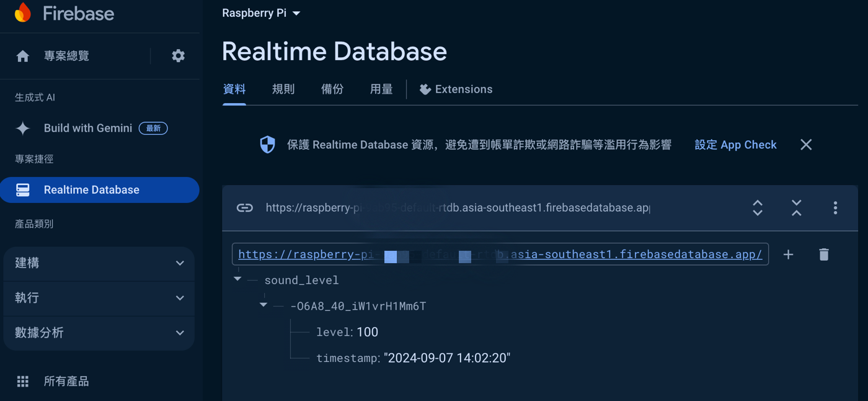This screenshot has height=401, width=868.
Task: Select the sound_level key
Action: coord(301,281)
